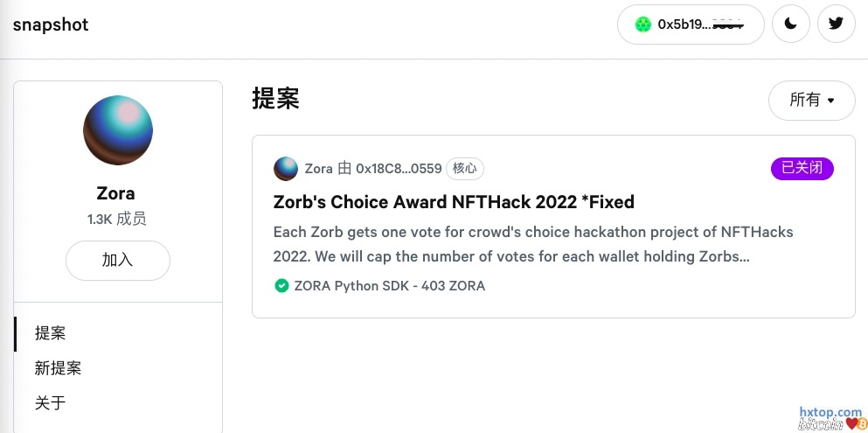
Task: Open wallet account 0x5b19 button
Action: click(x=691, y=24)
